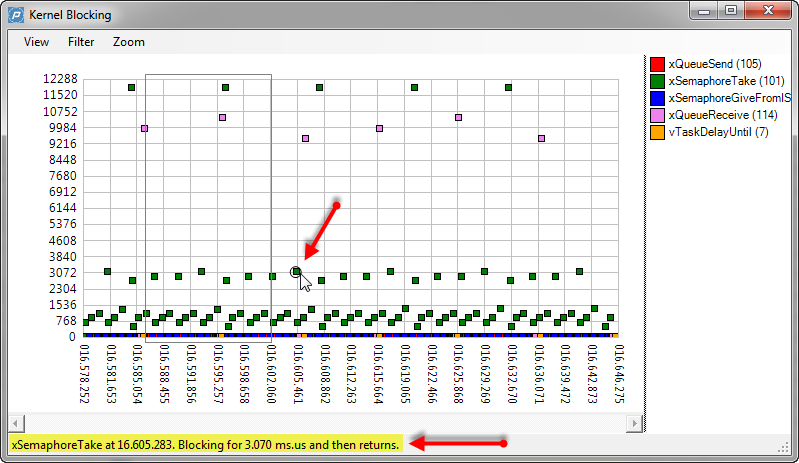
Task: Click the horizontal scrollbar right arrow
Action: coord(632,423)
